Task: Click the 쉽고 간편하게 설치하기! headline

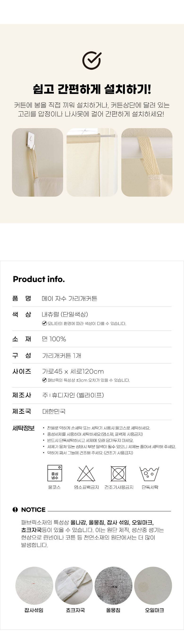Action: [92, 89]
